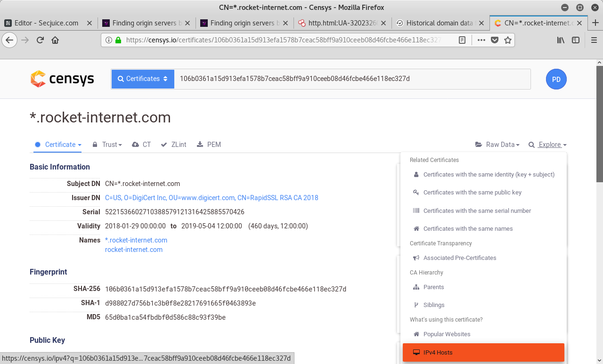Click the Firefox home icon

[x=55, y=40]
